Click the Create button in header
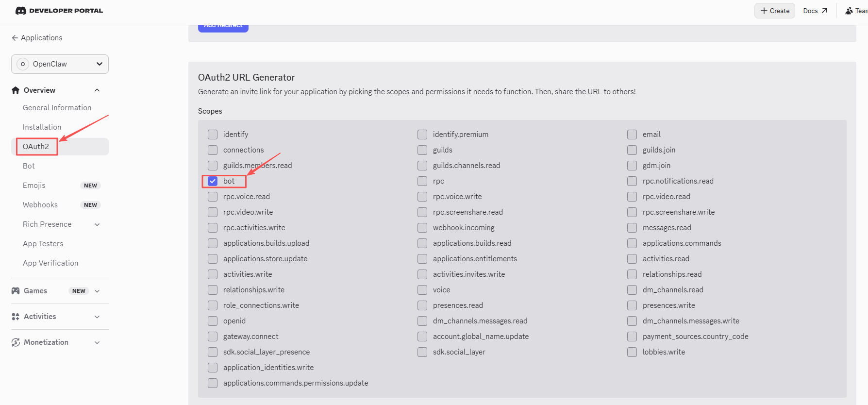 click(x=775, y=11)
